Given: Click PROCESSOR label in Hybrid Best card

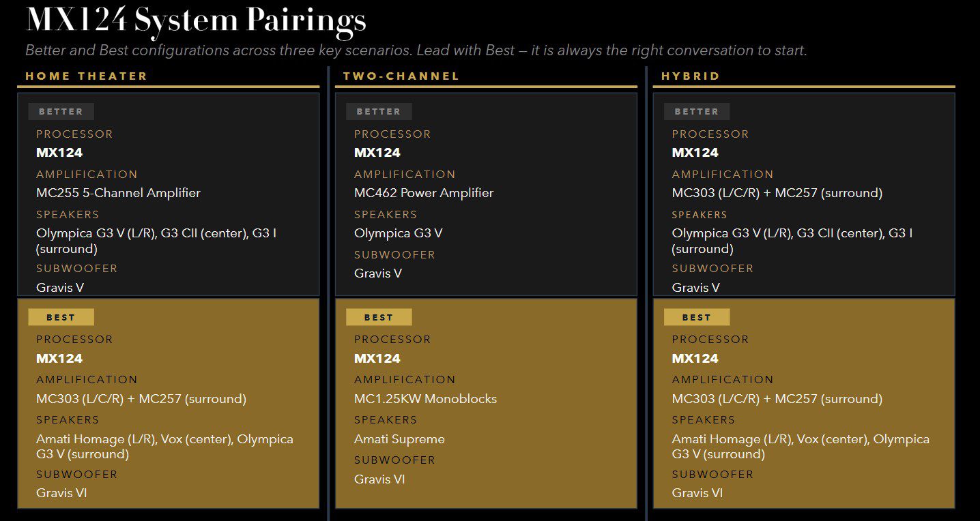Looking at the screenshot, I should [x=710, y=340].
